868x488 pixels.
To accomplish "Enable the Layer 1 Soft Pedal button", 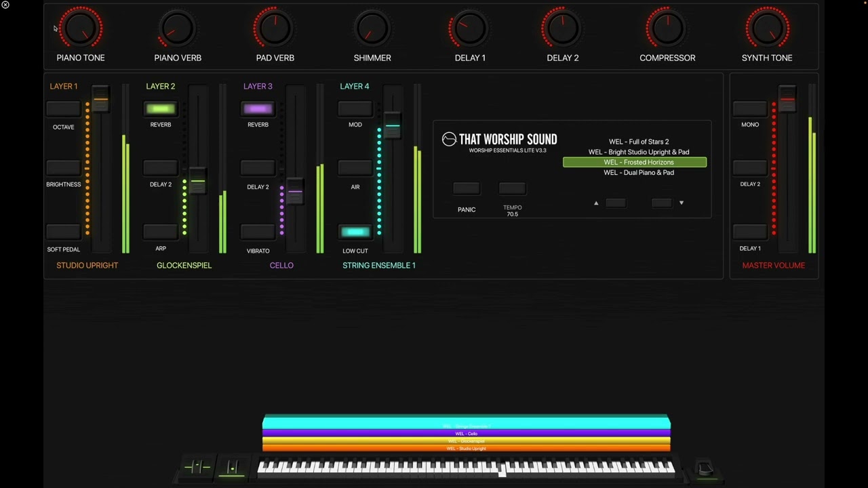I will pyautogui.click(x=63, y=232).
